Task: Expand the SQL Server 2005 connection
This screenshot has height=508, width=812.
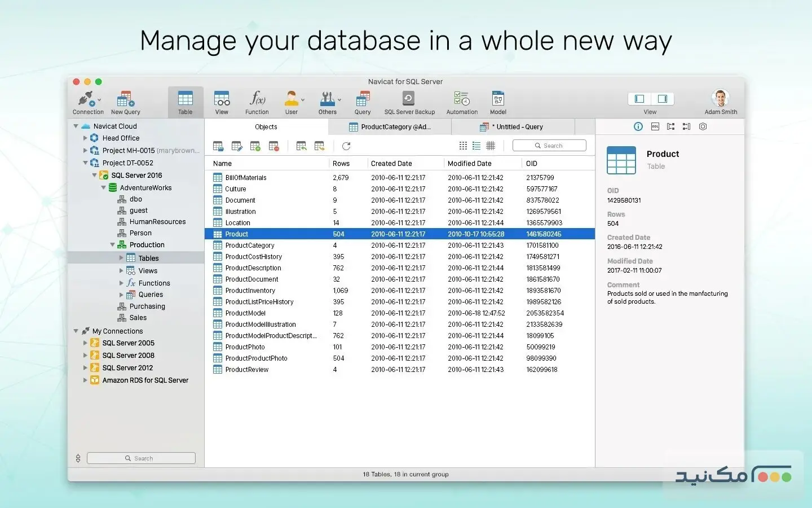Action: coord(85,343)
